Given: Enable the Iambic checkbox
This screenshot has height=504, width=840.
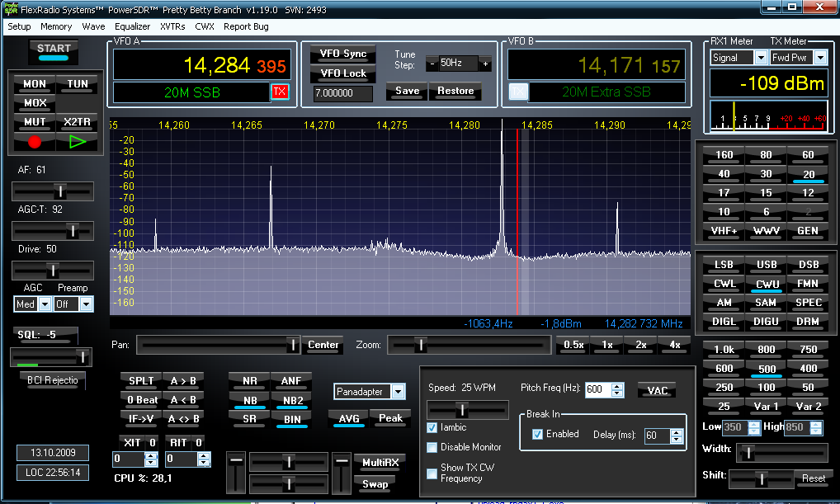Looking at the screenshot, I should click(432, 427).
